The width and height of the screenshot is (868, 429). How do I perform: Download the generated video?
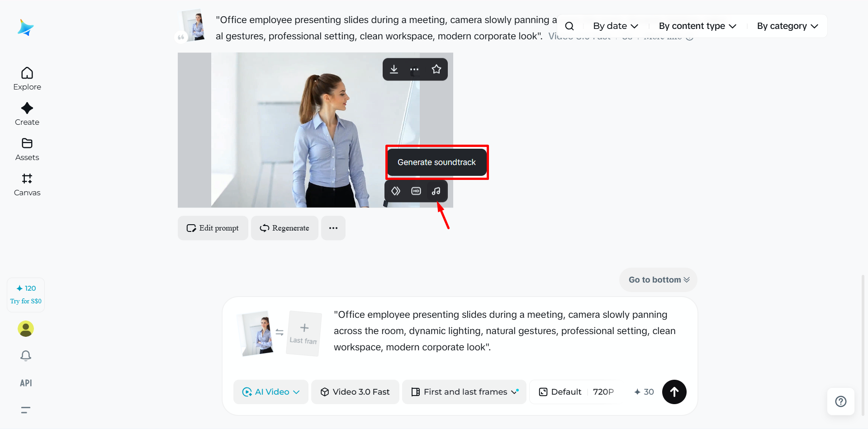coord(394,69)
